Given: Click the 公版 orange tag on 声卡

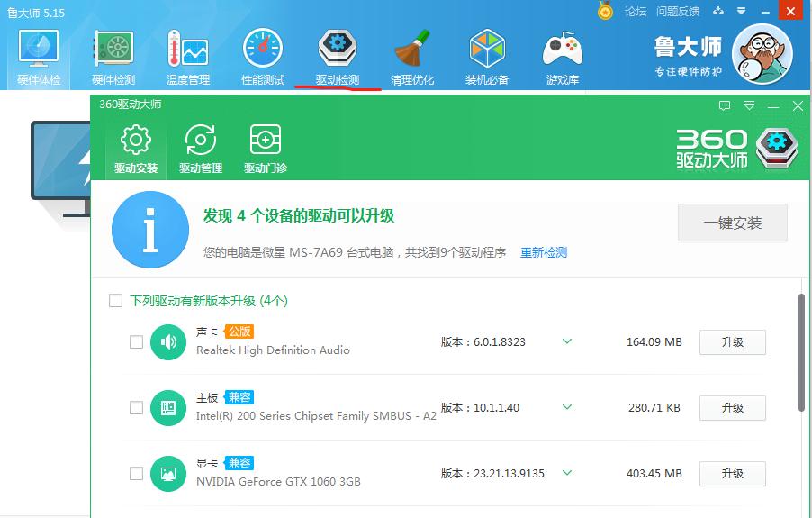Looking at the screenshot, I should click(x=239, y=332).
